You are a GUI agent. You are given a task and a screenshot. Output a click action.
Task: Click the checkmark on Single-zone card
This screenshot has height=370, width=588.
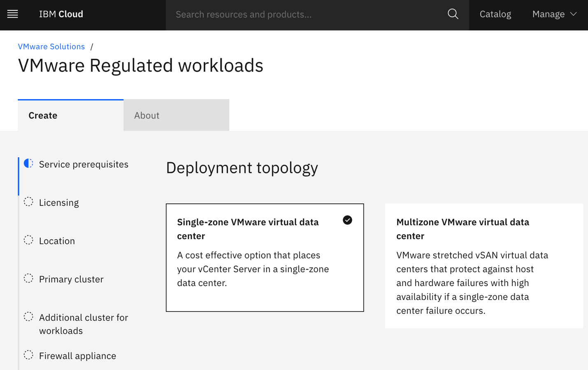[x=347, y=220]
